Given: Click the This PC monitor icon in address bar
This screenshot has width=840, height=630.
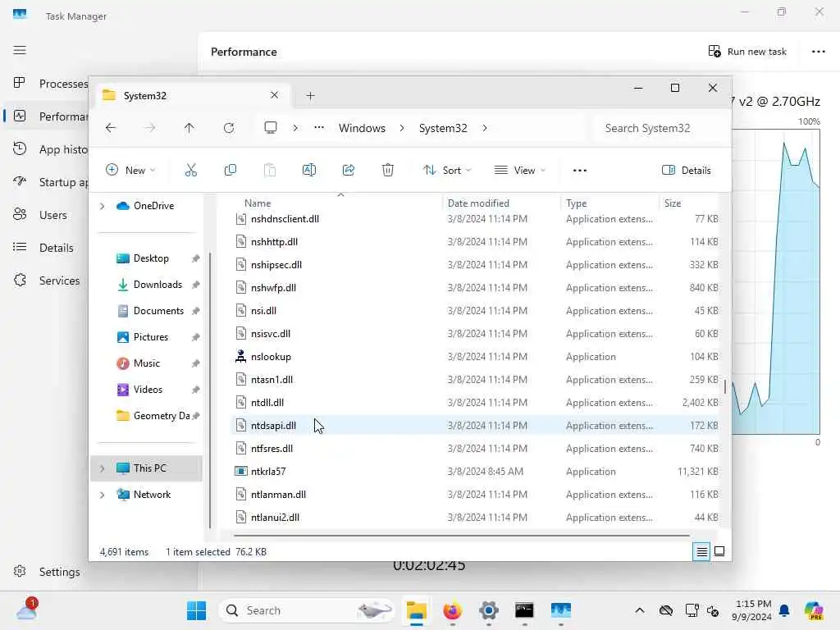Looking at the screenshot, I should [271, 127].
